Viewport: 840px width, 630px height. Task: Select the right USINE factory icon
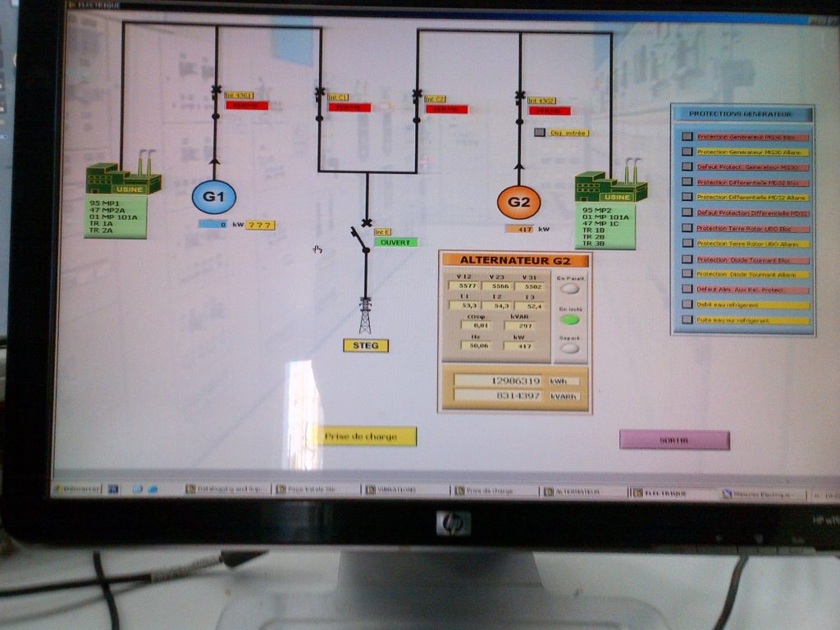tap(609, 183)
